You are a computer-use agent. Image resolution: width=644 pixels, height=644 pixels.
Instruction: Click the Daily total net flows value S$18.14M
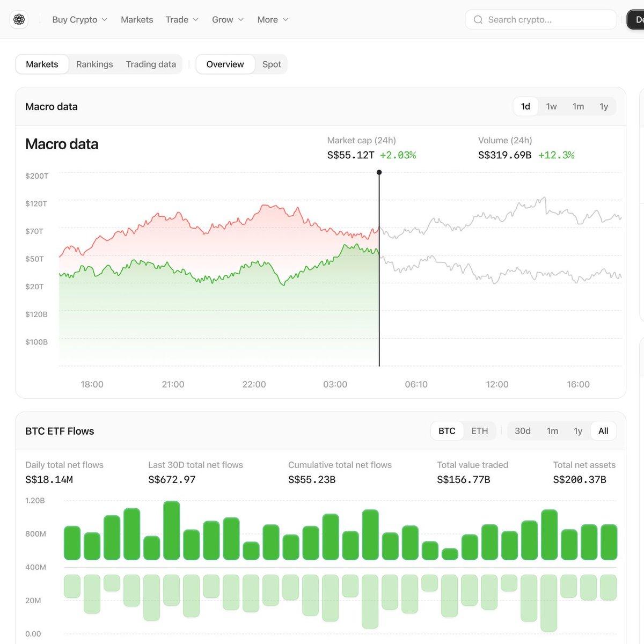pyautogui.click(x=49, y=480)
